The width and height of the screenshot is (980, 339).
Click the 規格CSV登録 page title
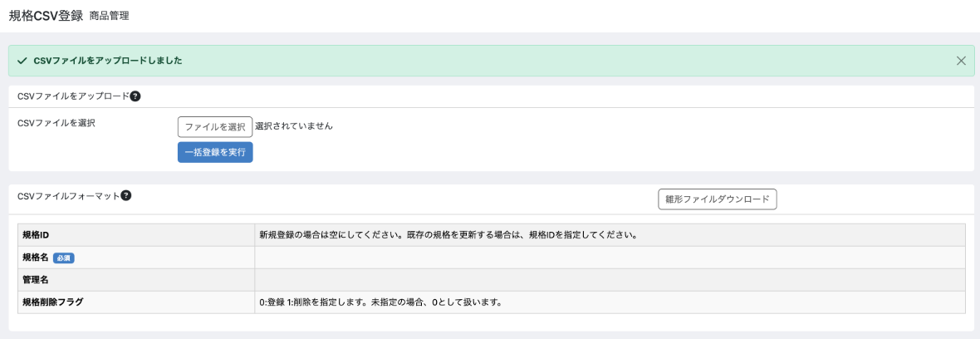click(46, 15)
